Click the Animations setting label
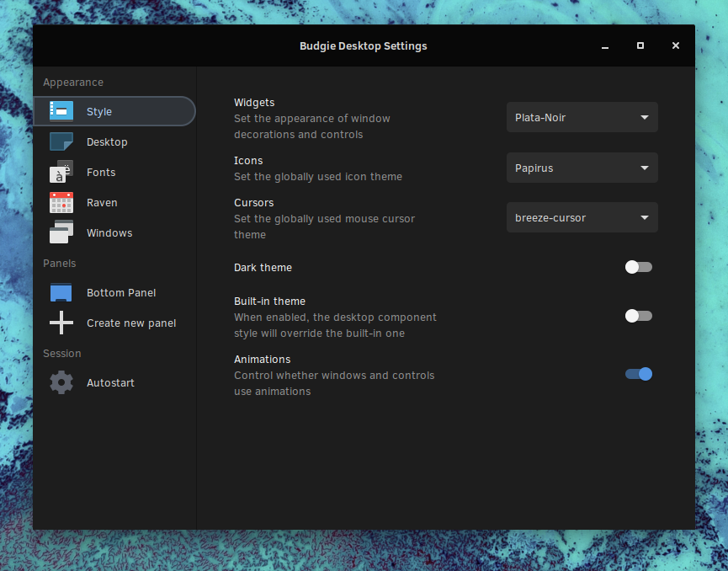The image size is (728, 571). (263, 359)
